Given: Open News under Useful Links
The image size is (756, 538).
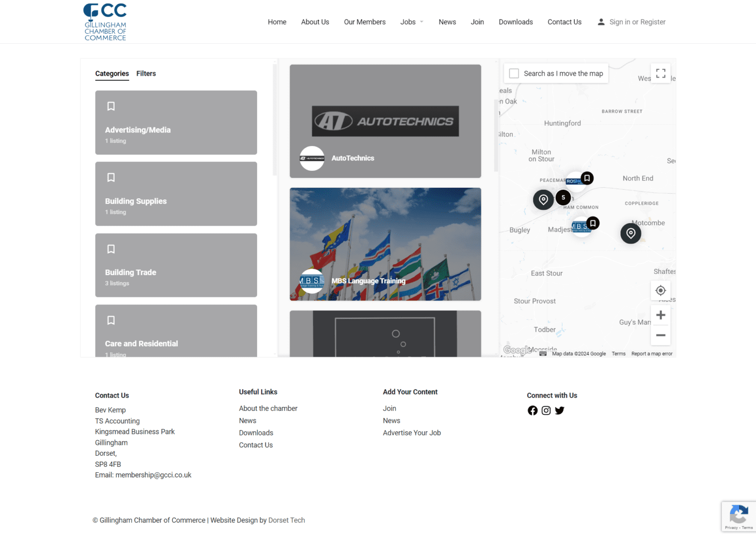Looking at the screenshot, I should coord(248,421).
